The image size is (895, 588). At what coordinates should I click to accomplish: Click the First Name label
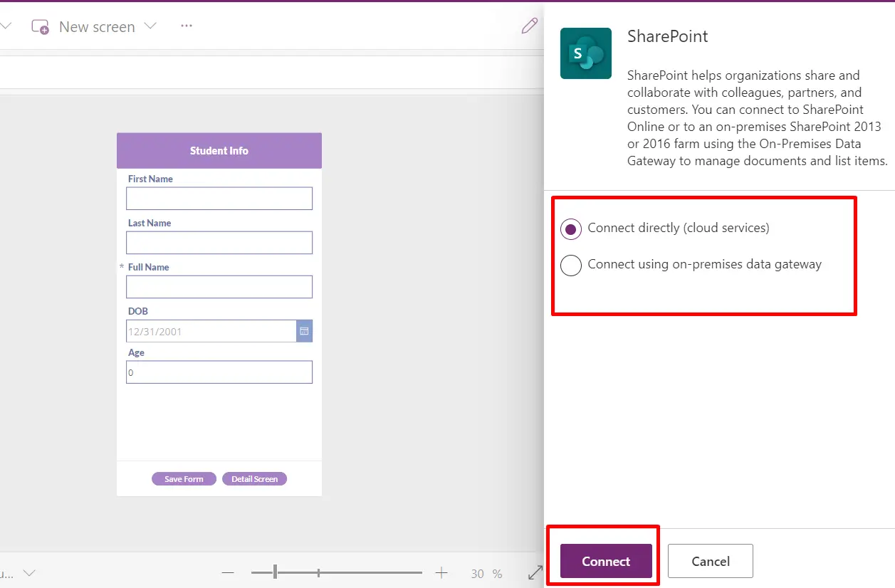click(150, 179)
